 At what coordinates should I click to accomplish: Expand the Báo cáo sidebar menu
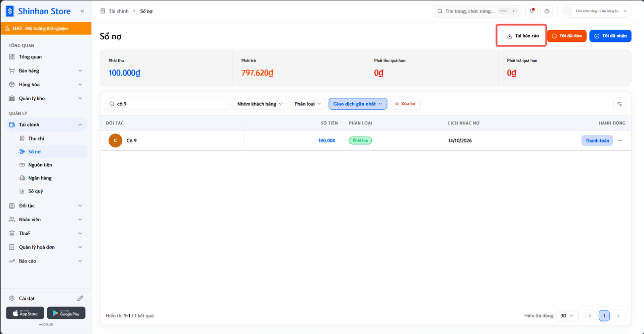[x=46, y=261]
